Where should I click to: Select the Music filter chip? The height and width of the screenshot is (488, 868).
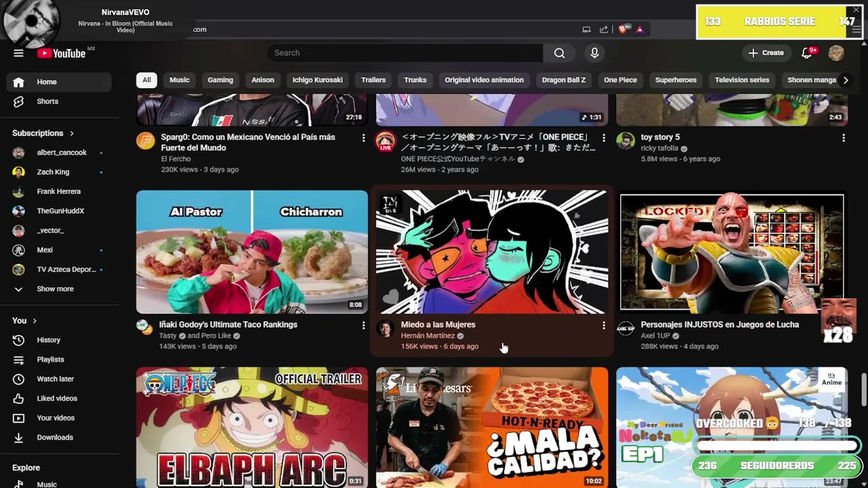click(x=180, y=80)
